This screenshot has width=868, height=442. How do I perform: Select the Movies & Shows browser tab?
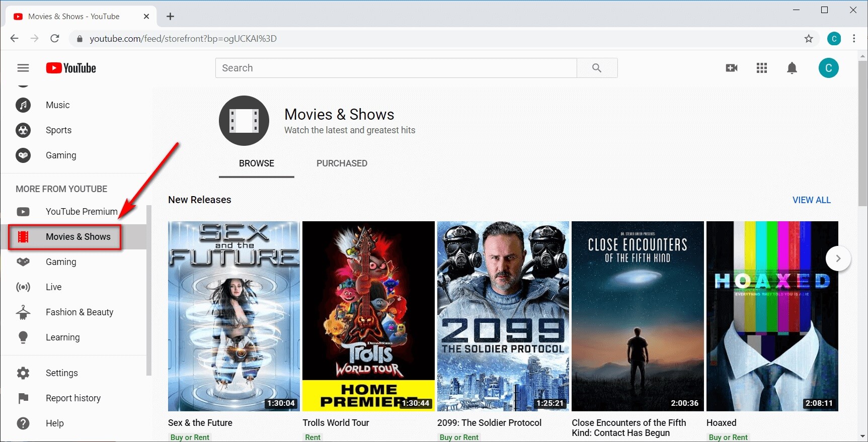[81, 17]
